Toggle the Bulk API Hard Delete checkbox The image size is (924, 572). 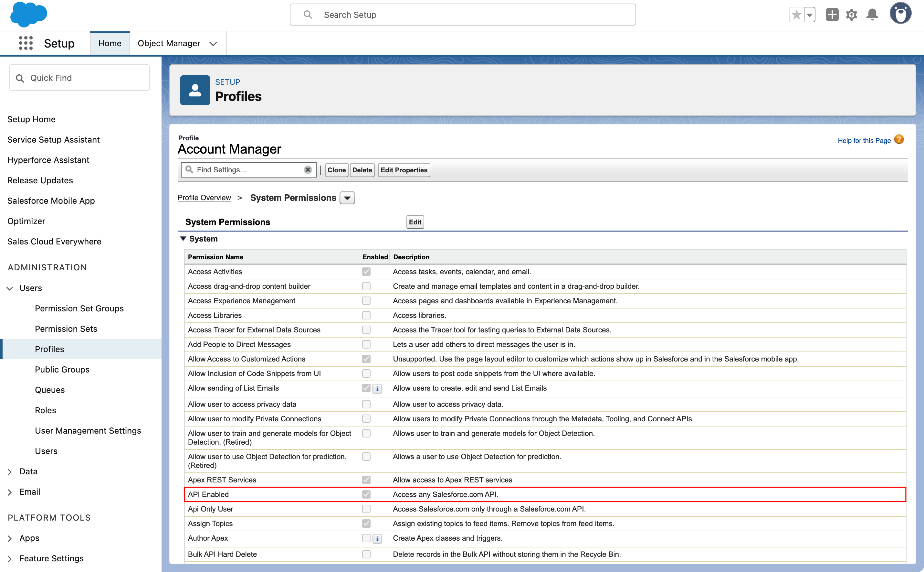point(366,554)
